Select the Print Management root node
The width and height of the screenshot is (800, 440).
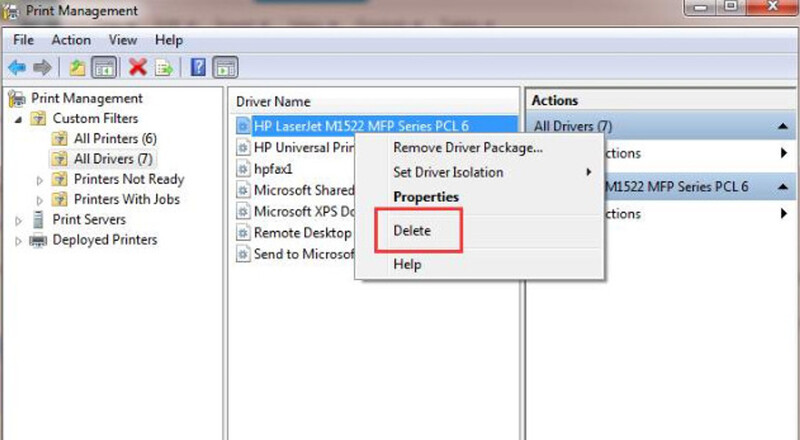coord(87,99)
